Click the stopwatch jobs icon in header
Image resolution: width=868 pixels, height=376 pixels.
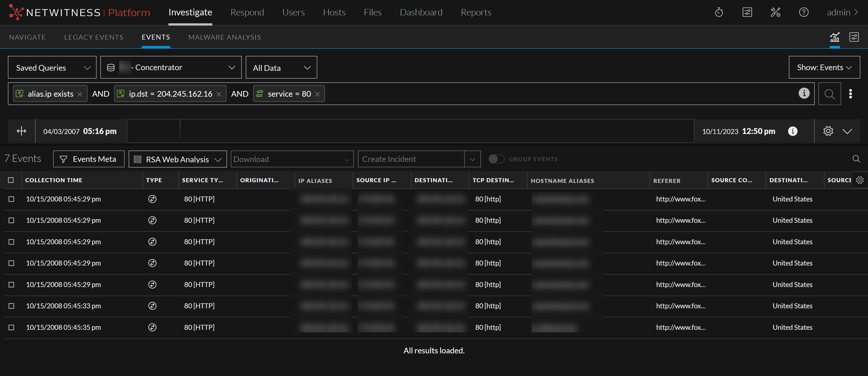click(x=719, y=12)
